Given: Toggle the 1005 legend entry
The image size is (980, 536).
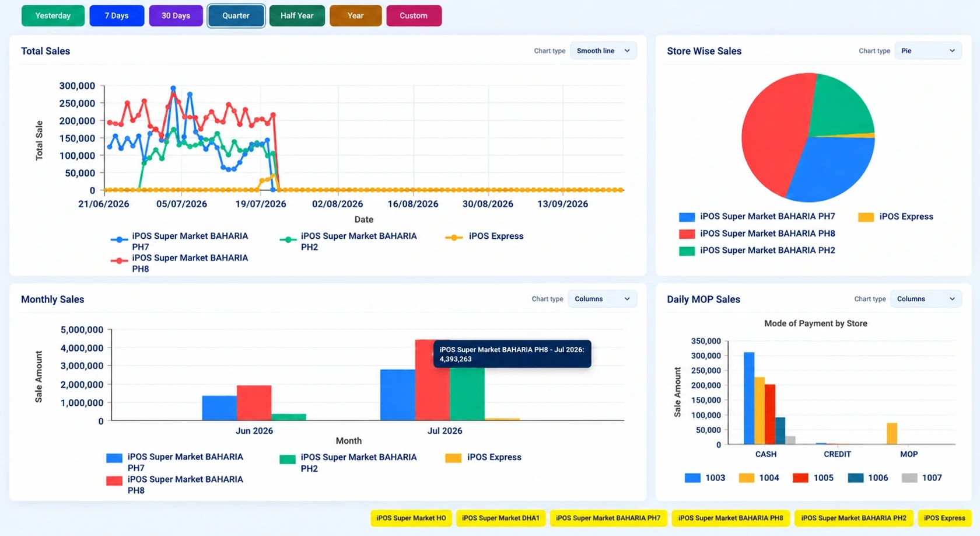Looking at the screenshot, I should coord(813,478).
